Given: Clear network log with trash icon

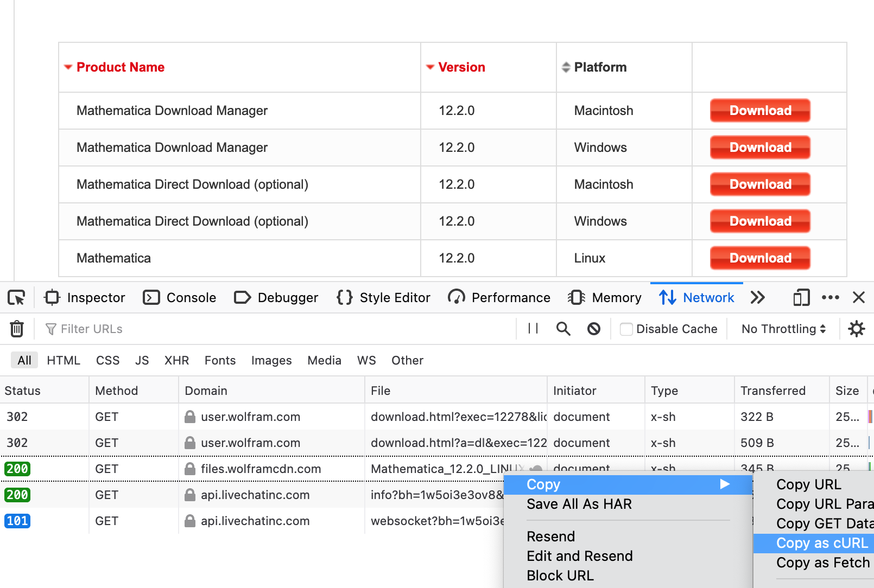Looking at the screenshot, I should [17, 329].
